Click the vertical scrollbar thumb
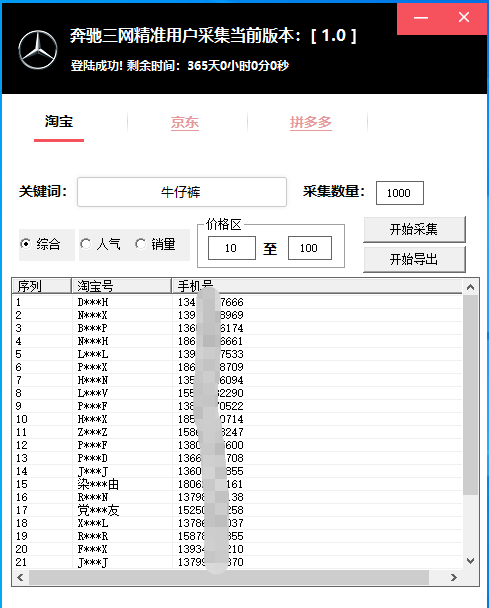 (470, 395)
